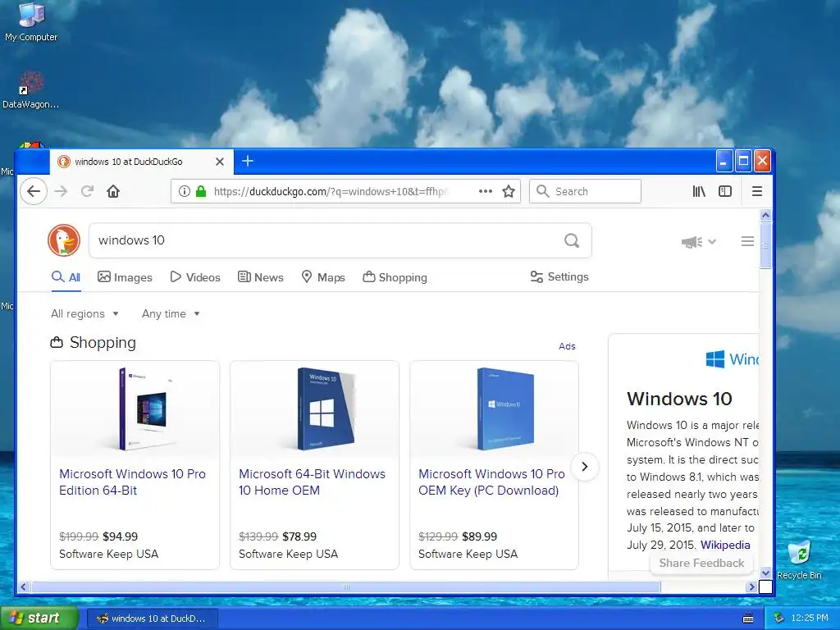The width and height of the screenshot is (840, 630).
Task: Click the $94.99 price text
Action: (120, 536)
